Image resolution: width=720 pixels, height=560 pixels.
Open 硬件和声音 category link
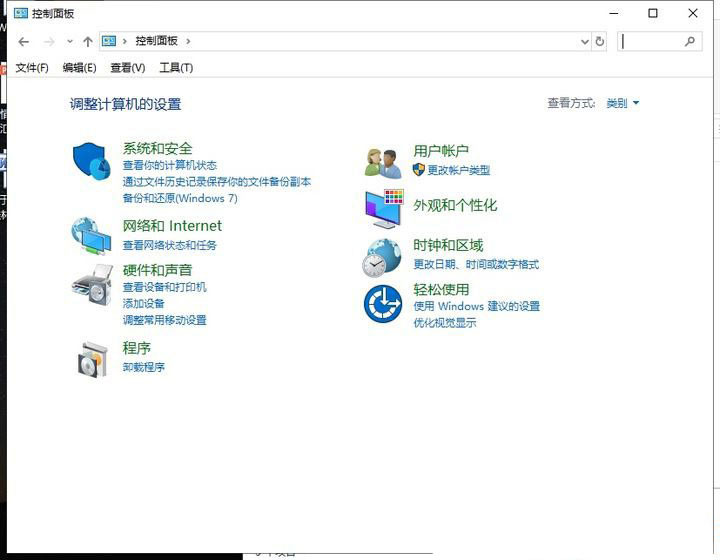(x=158, y=270)
